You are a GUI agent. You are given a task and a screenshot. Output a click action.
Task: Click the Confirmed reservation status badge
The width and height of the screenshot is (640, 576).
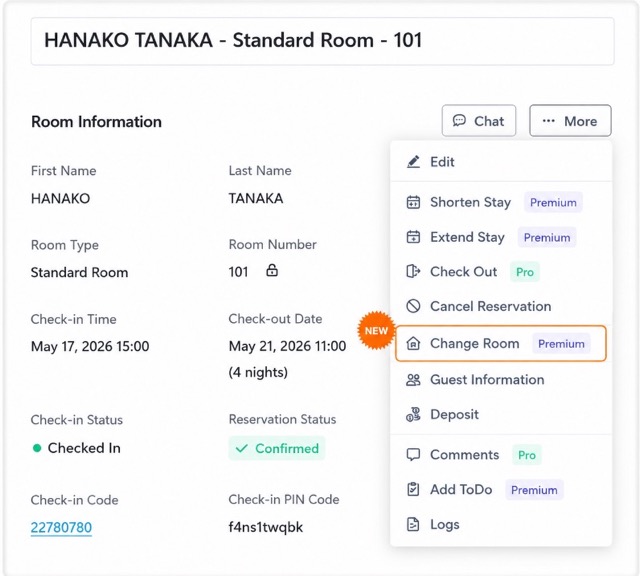pyautogui.click(x=277, y=448)
